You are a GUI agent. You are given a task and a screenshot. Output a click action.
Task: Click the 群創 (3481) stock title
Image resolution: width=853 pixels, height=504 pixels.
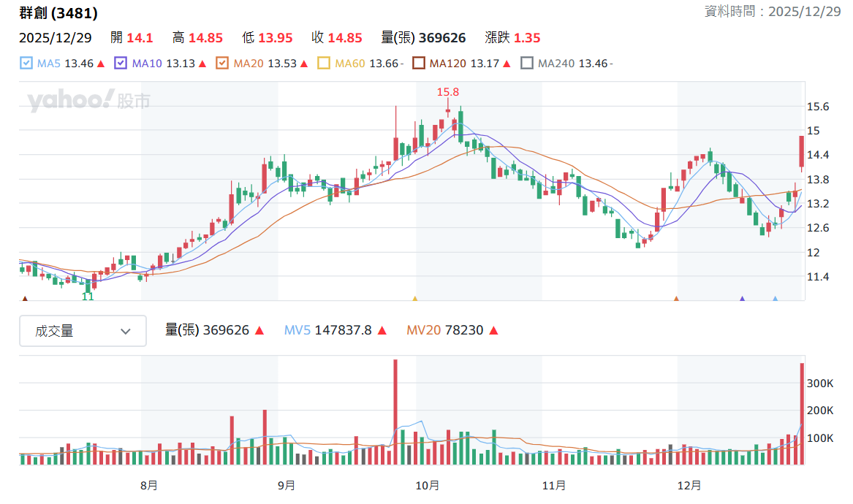click(x=58, y=12)
